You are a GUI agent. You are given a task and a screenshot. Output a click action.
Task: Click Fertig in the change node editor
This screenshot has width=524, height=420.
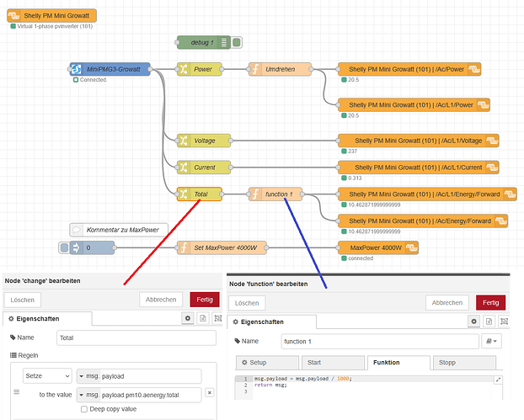[205, 299]
